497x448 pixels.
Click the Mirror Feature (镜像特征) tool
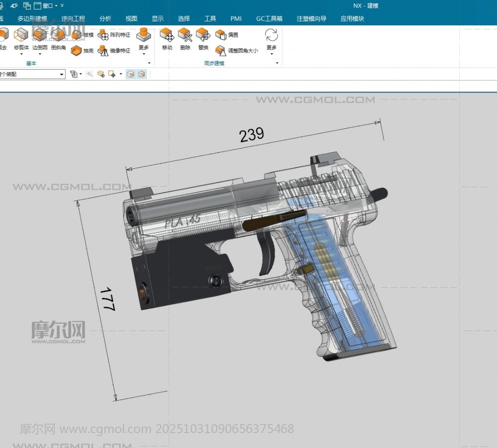click(x=114, y=51)
